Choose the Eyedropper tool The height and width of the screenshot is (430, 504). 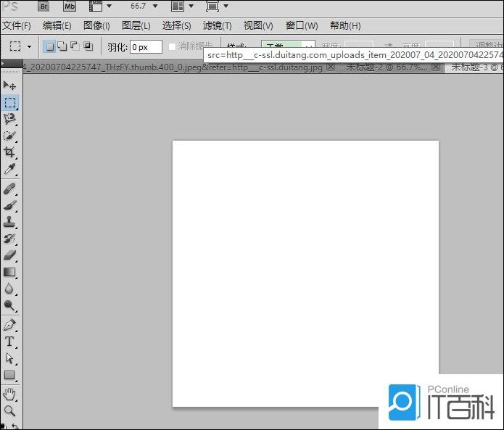coord(10,169)
